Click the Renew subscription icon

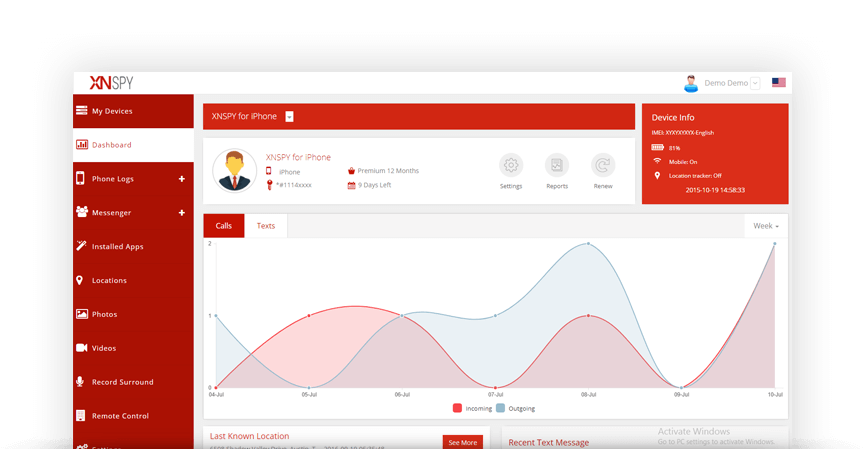[x=603, y=165]
